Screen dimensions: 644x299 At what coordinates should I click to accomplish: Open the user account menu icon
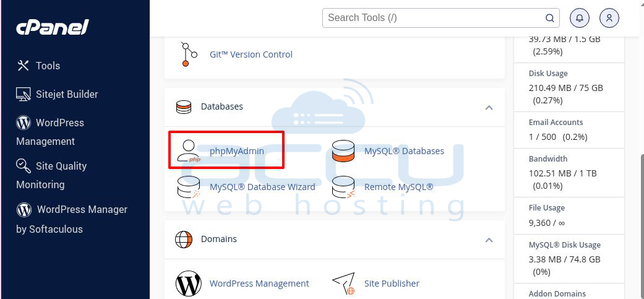[x=609, y=18]
